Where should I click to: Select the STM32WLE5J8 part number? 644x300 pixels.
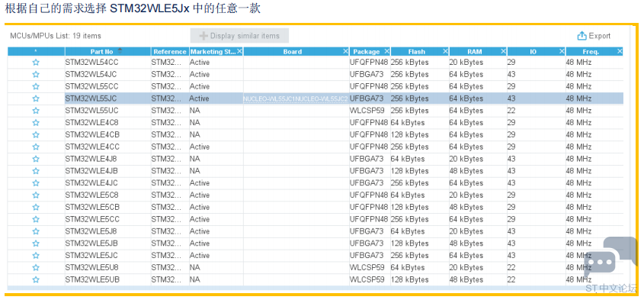pyautogui.click(x=91, y=231)
